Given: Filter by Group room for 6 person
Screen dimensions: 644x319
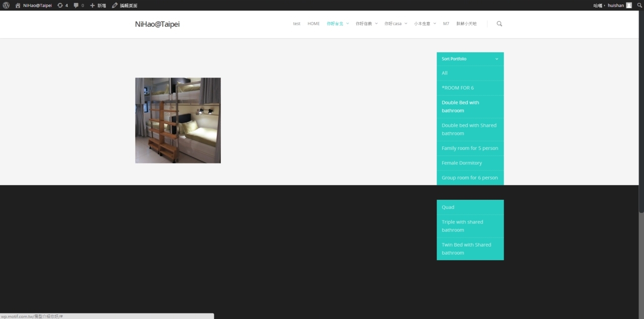Looking at the screenshot, I should point(470,178).
